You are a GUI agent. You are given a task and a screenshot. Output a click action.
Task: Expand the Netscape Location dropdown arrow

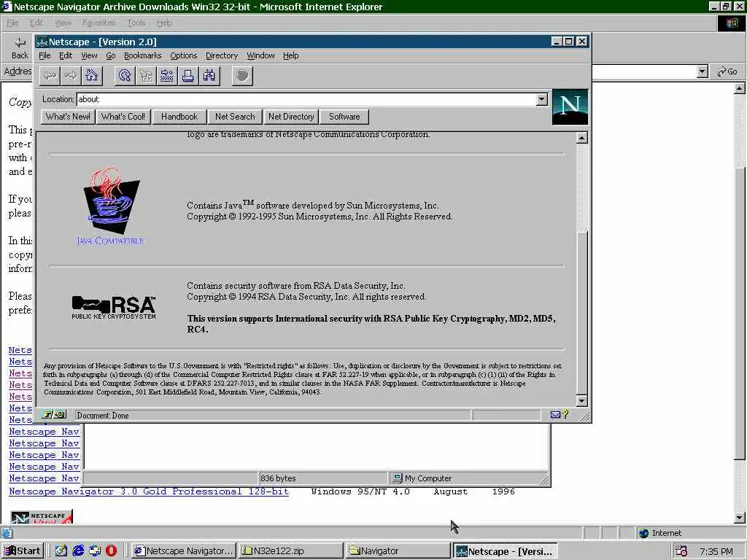point(541,99)
